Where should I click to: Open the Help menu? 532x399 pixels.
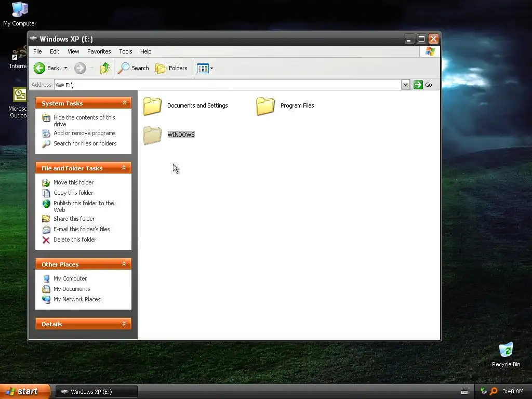(146, 51)
